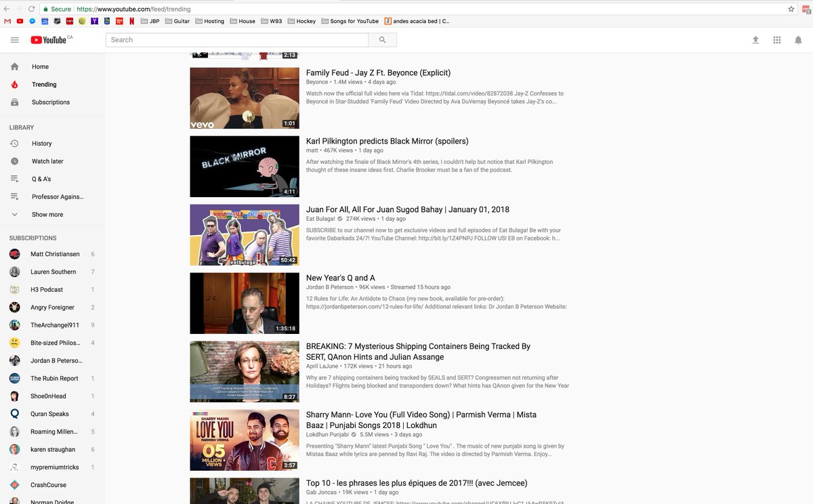
Task: Play the Family Feud video thumbnail
Action: coord(245,98)
